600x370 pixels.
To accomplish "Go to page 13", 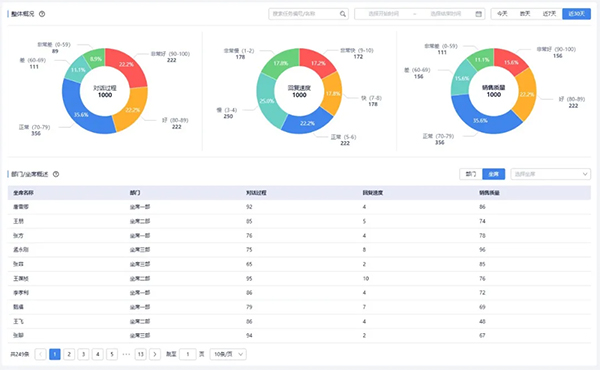I will coord(140,354).
